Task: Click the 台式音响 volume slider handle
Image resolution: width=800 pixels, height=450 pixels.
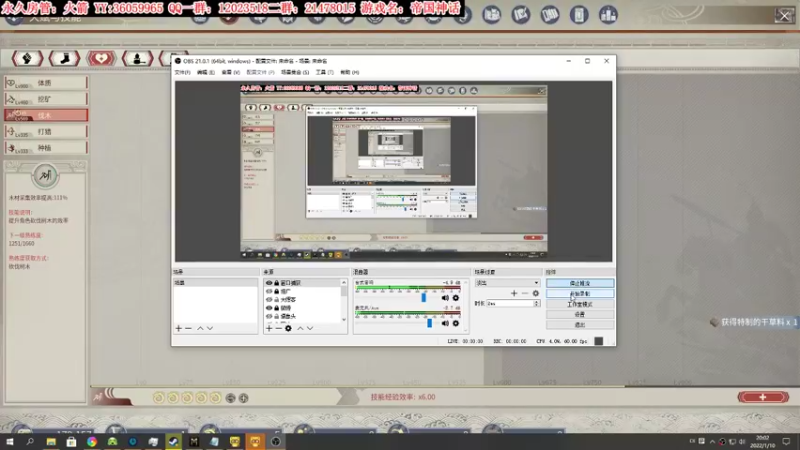Action: click(423, 297)
